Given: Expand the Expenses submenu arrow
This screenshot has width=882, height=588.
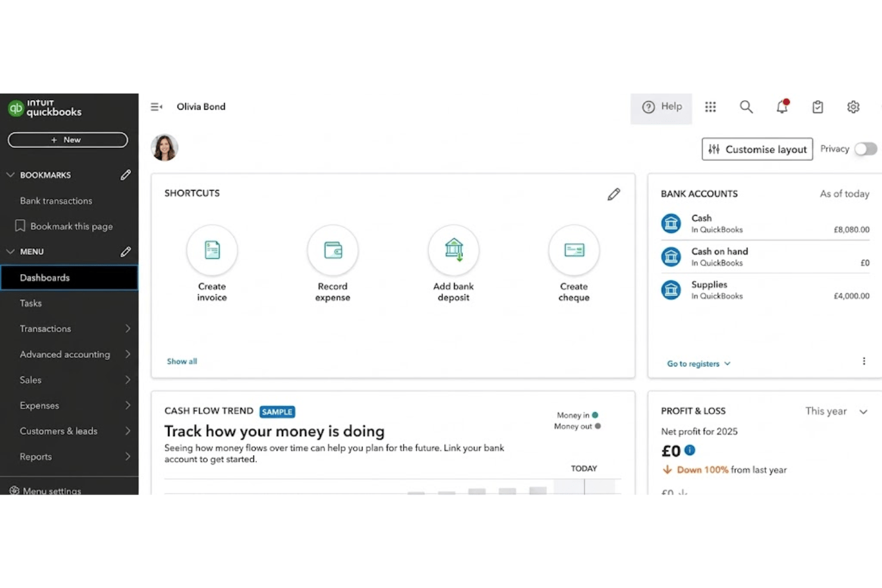Looking at the screenshot, I should 128,405.
